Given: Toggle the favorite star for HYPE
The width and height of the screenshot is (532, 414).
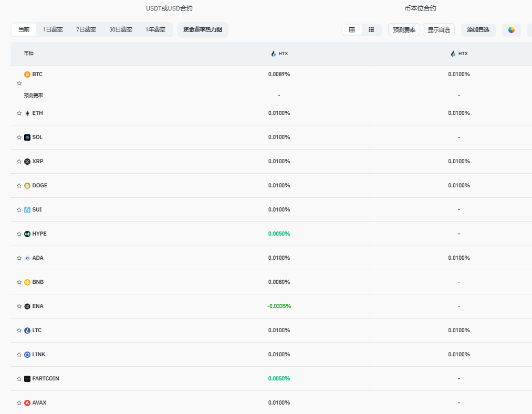Looking at the screenshot, I should coord(19,234).
